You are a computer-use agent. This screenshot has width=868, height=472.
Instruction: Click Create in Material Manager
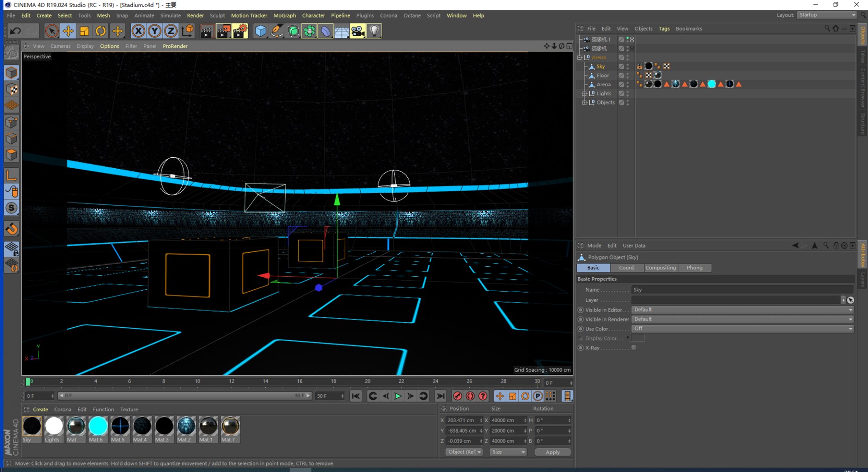click(x=40, y=410)
